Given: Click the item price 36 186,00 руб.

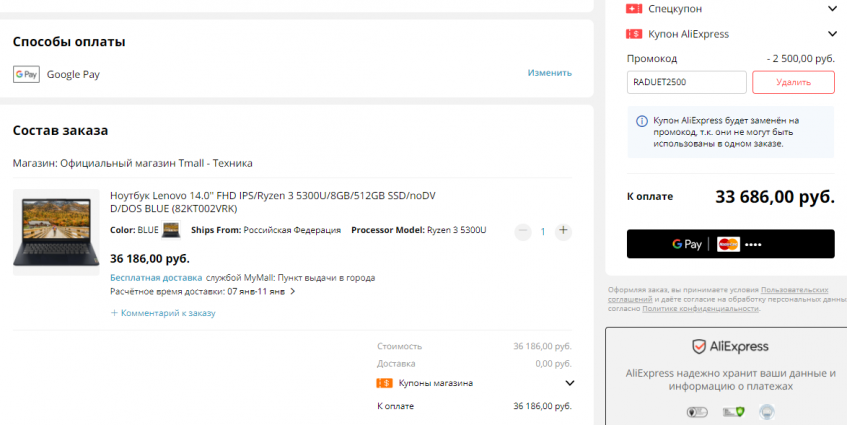Looking at the screenshot, I should [150, 259].
